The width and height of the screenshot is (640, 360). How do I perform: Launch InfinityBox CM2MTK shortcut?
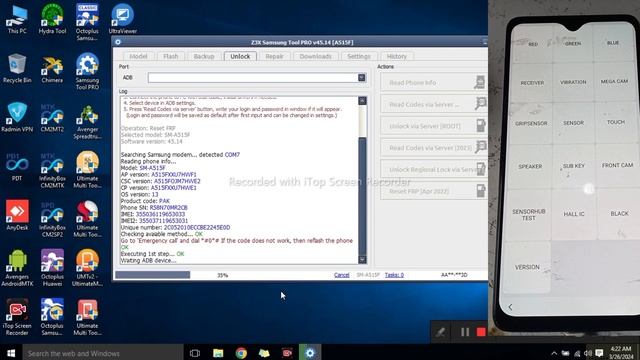pyautogui.click(x=52, y=169)
